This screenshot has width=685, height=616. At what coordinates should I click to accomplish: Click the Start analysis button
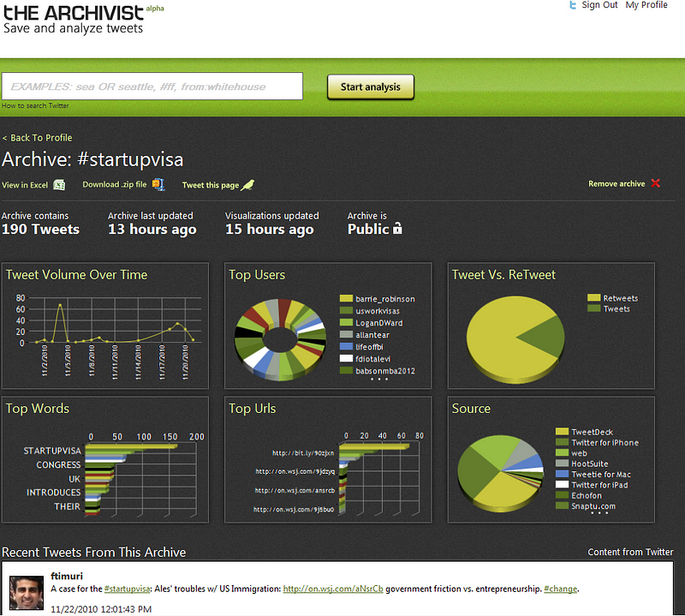pos(371,87)
